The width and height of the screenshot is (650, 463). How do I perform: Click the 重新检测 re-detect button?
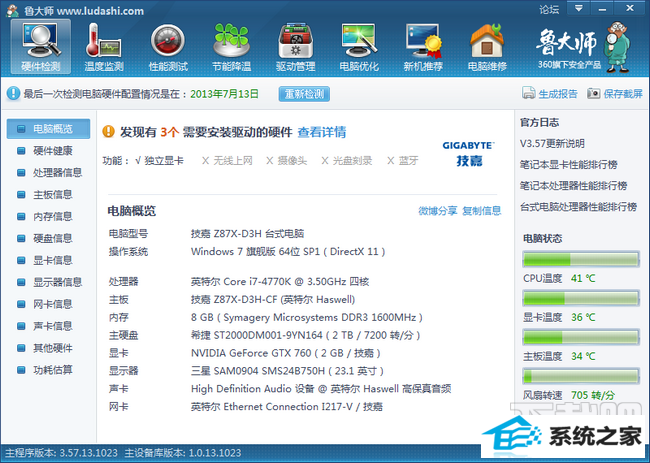click(304, 94)
